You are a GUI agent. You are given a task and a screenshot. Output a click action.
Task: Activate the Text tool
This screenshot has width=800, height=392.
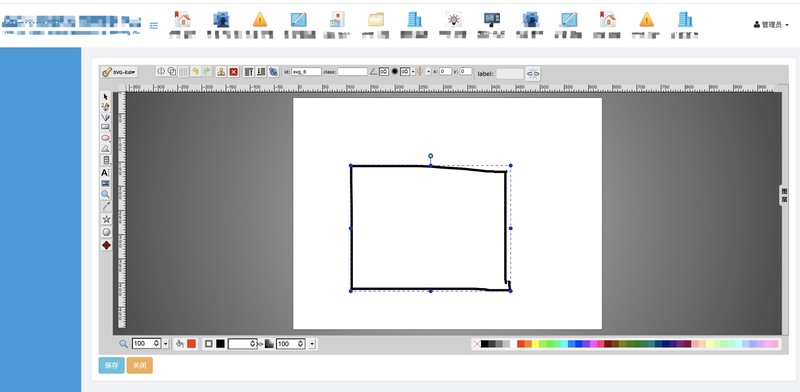(x=105, y=173)
